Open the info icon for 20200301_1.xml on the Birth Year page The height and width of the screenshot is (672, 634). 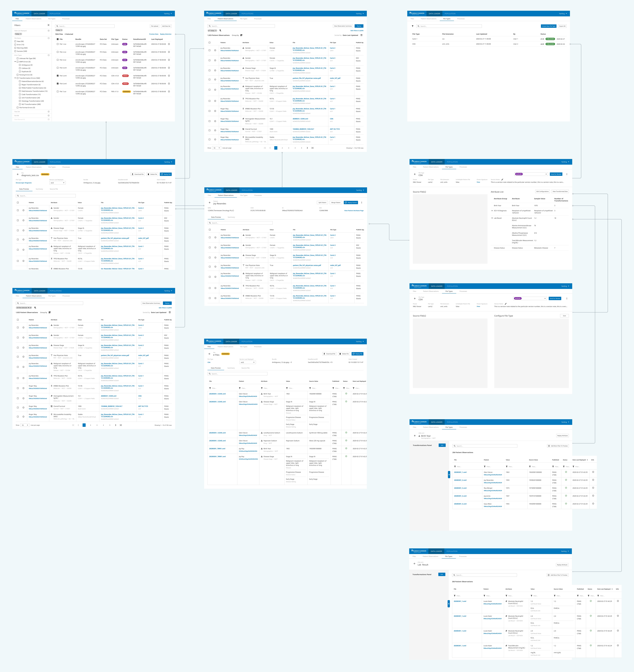[x=593, y=472]
